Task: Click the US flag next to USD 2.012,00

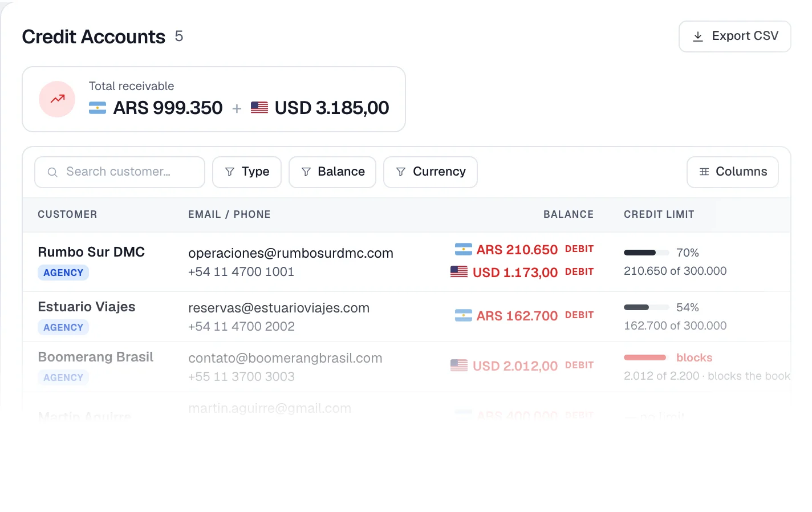Action: tap(459, 365)
